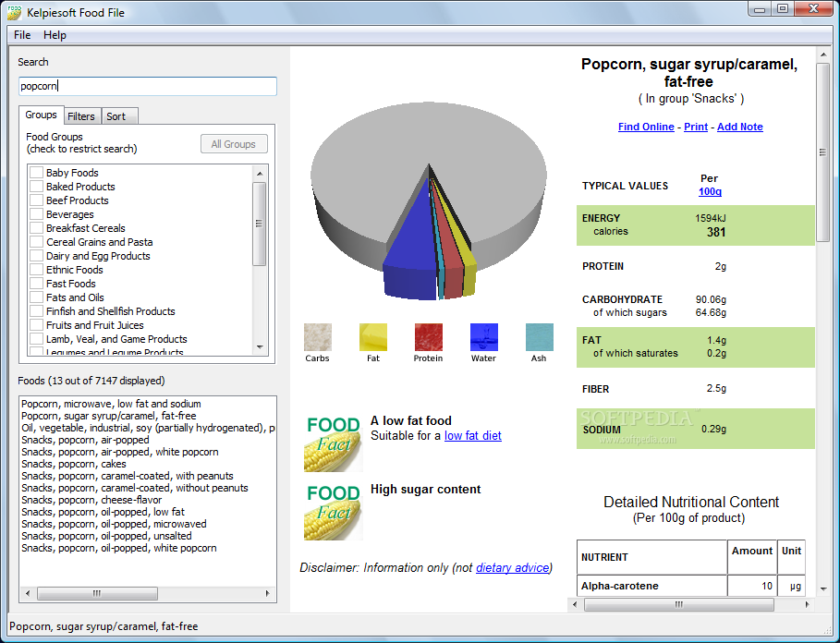Click food groups list scroll up arrow
Viewport: 840px width, 643px height.
pyautogui.click(x=260, y=174)
